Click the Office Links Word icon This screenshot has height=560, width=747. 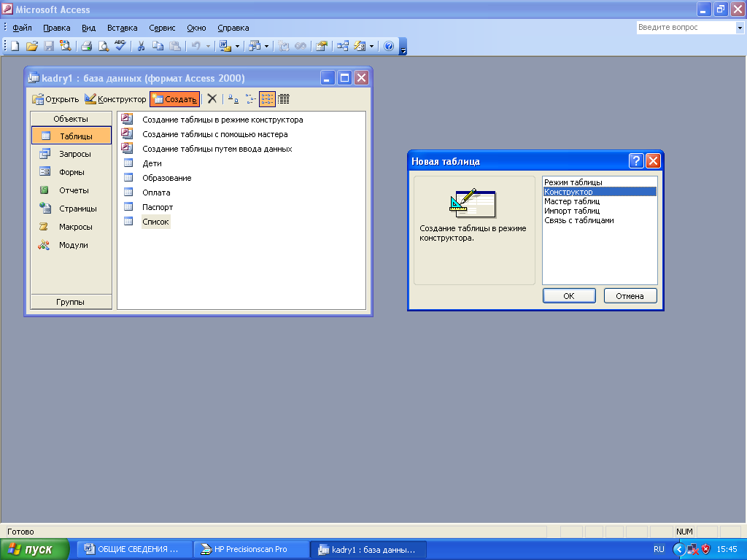225,46
